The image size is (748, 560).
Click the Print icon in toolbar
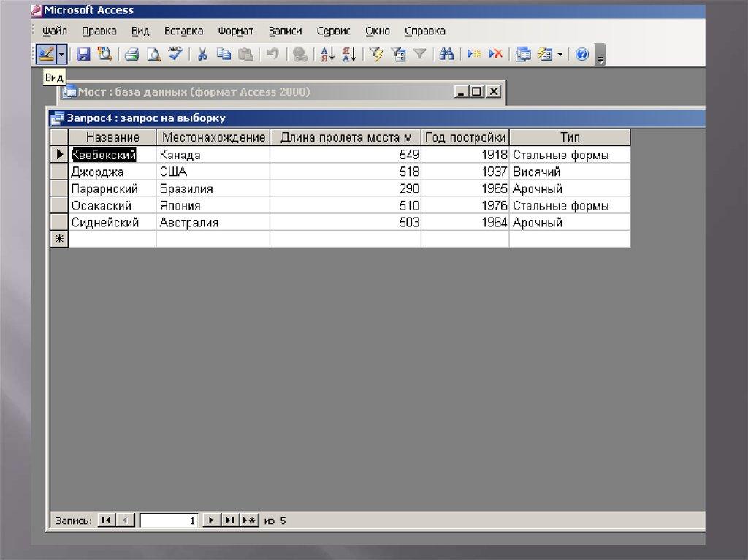(131, 54)
